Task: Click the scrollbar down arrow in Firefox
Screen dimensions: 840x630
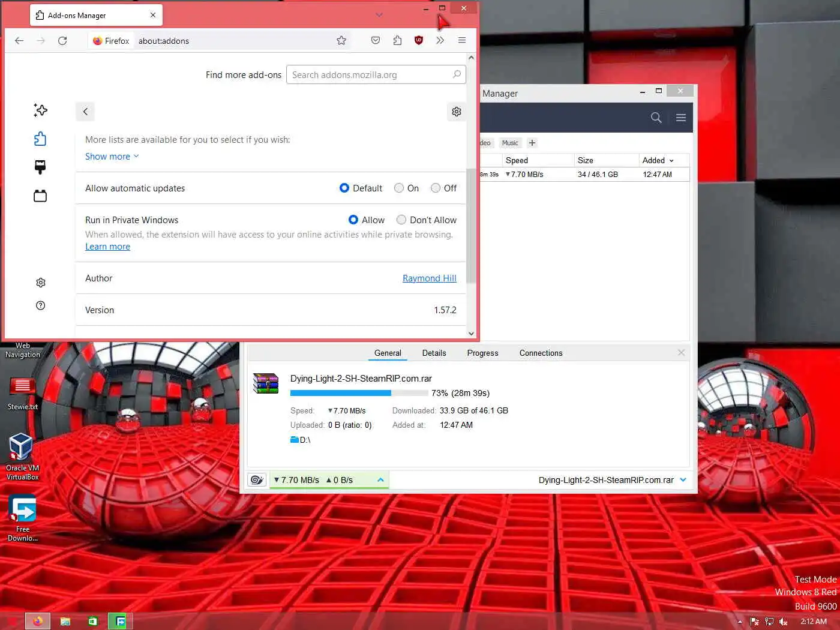Action: [471, 334]
